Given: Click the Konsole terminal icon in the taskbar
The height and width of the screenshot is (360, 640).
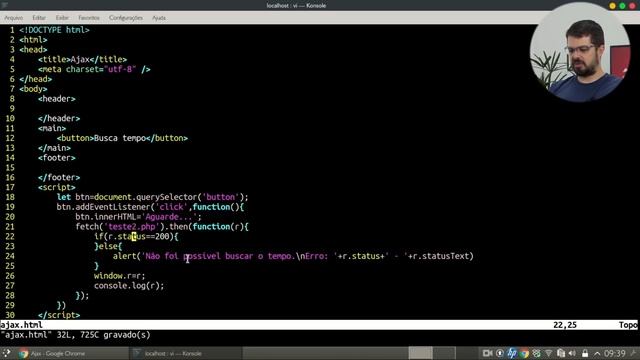Looking at the screenshot, I should 137,353.
